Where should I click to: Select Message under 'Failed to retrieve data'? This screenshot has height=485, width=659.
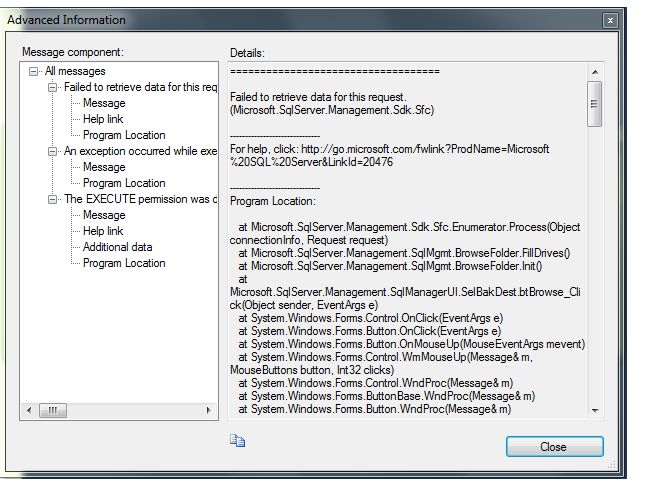click(104, 103)
